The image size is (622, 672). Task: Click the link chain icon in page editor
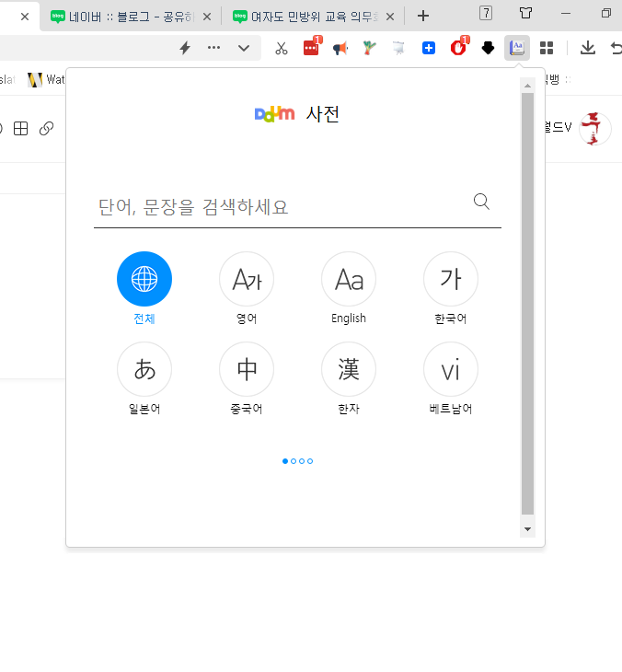(46, 129)
